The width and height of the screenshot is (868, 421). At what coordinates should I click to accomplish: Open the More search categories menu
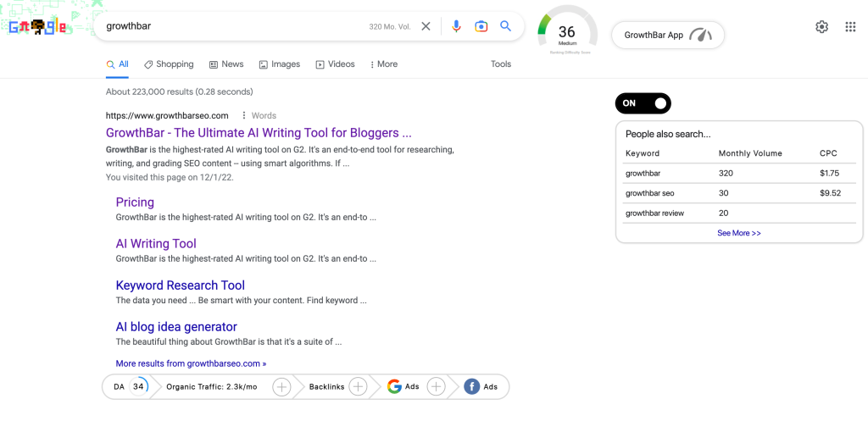[x=384, y=64]
